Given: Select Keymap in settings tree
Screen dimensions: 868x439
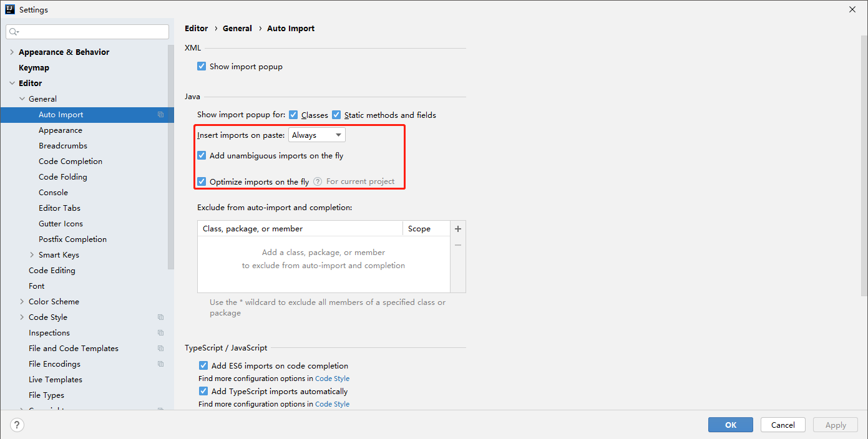Looking at the screenshot, I should pyautogui.click(x=34, y=68).
